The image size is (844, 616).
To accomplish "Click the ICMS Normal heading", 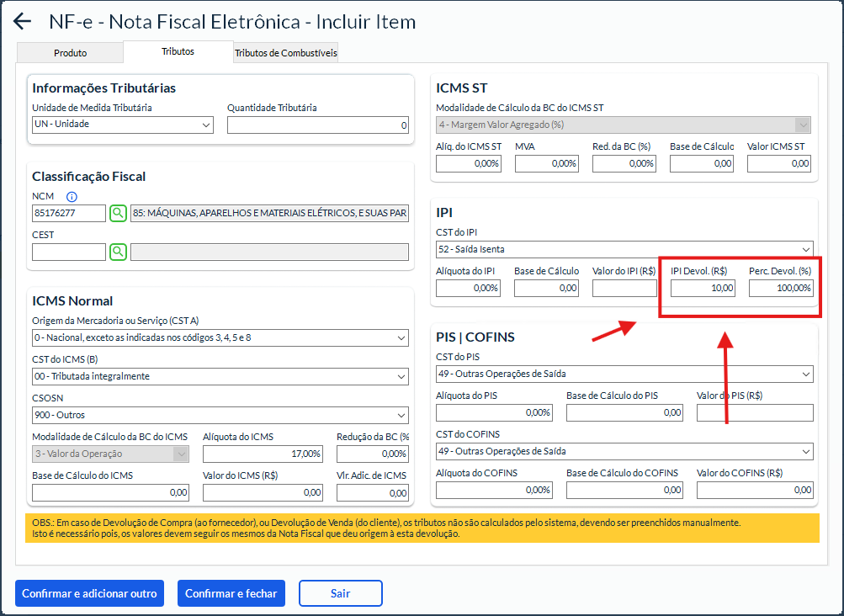I will (x=72, y=301).
